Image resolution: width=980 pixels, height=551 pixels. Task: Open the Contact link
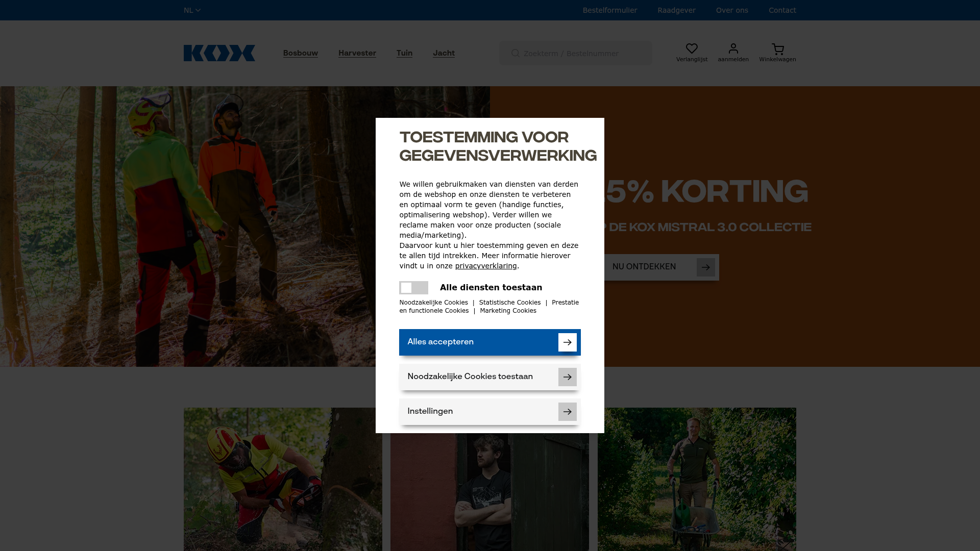pos(782,10)
